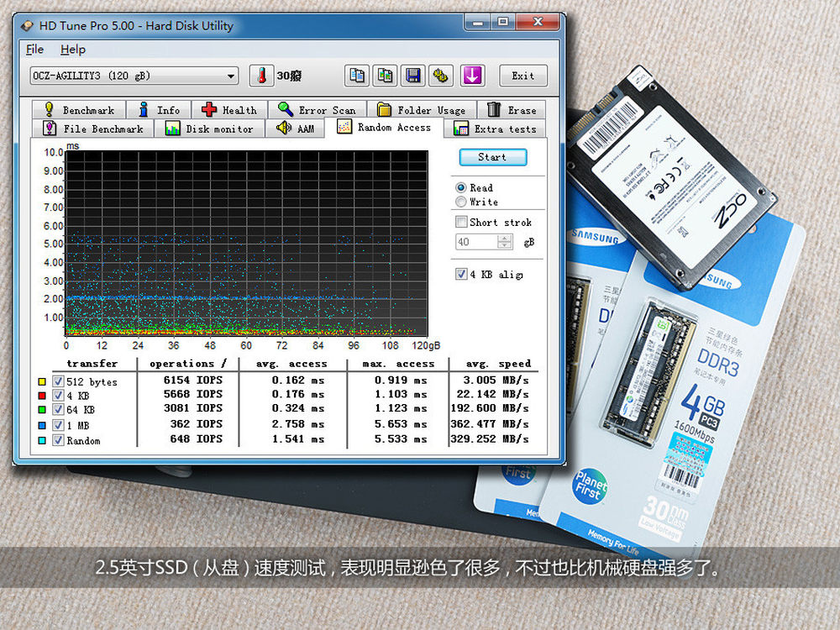Click the 362.477 MB/s speed value
Screen dimensions: 840x630
click(x=490, y=423)
